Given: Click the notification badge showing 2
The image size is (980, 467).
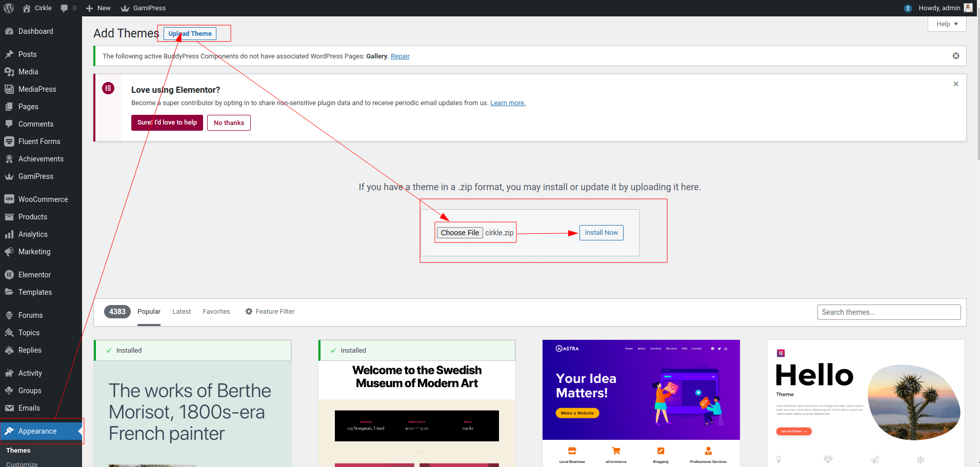Looking at the screenshot, I should click(x=908, y=8).
